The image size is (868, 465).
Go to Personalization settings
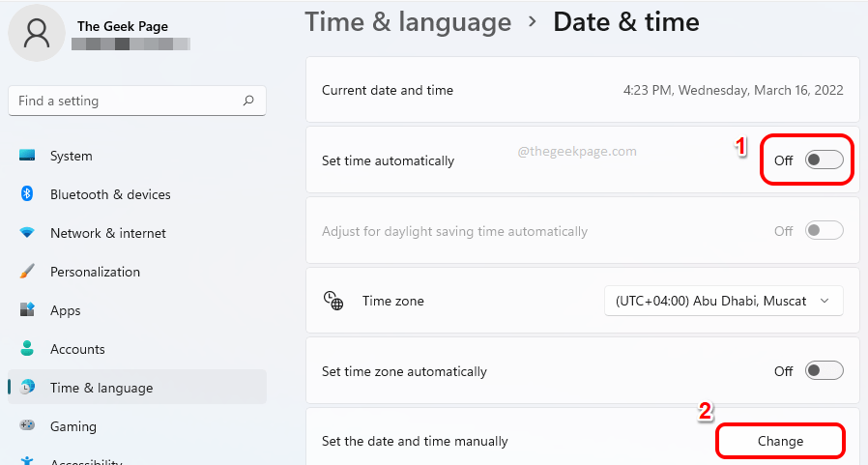(x=95, y=272)
